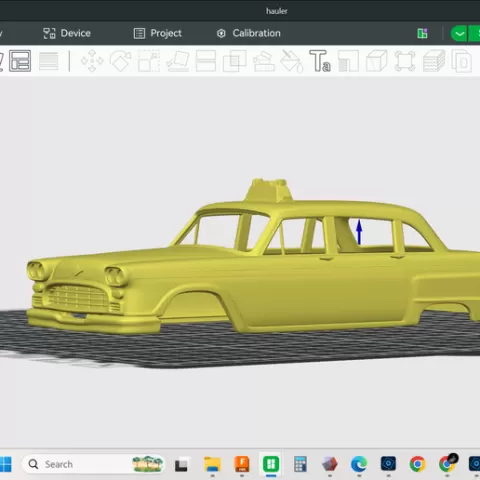Open File Explorer from the taskbar

click(212, 464)
